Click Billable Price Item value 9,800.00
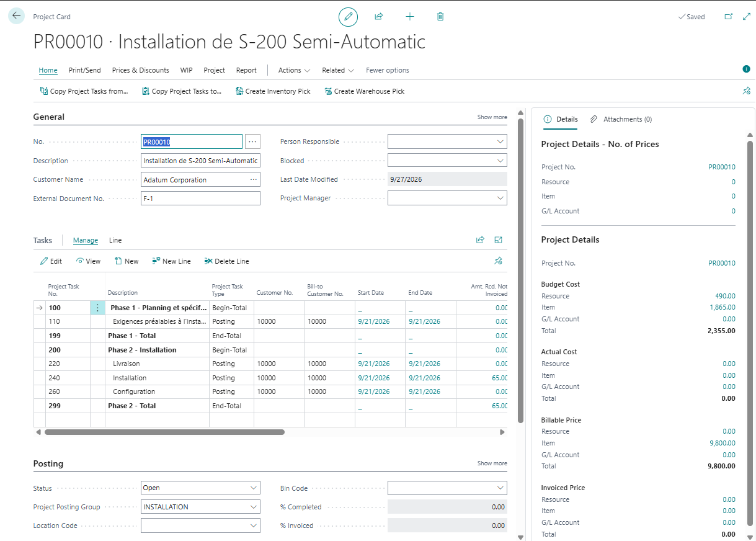The width and height of the screenshot is (756, 541). [723, 443]
